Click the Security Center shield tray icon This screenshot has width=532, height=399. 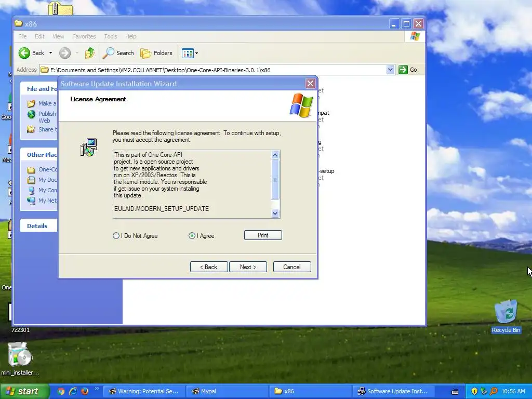[474, 391]
